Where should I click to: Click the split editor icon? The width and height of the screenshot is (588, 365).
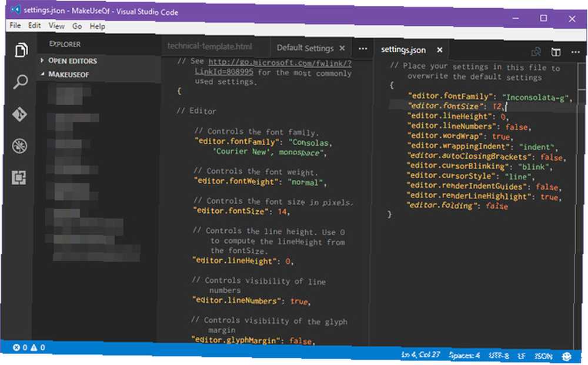coord(556,52)
